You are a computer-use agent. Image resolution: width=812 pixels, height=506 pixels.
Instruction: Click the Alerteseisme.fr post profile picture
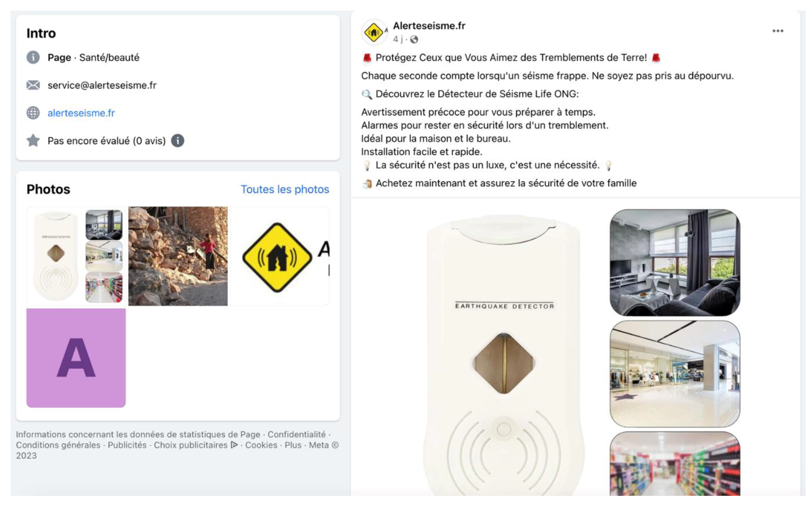click(374, 32)
